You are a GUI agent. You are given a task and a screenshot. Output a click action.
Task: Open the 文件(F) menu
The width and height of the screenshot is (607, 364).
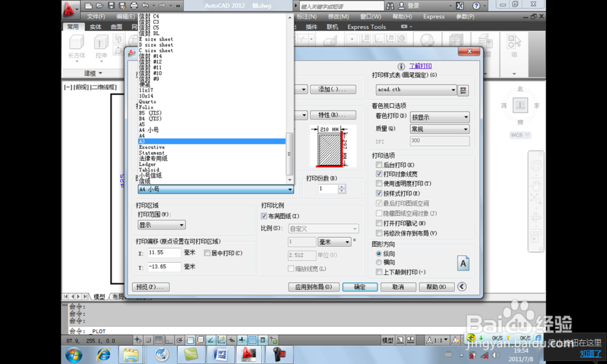(x=96, y=16)
